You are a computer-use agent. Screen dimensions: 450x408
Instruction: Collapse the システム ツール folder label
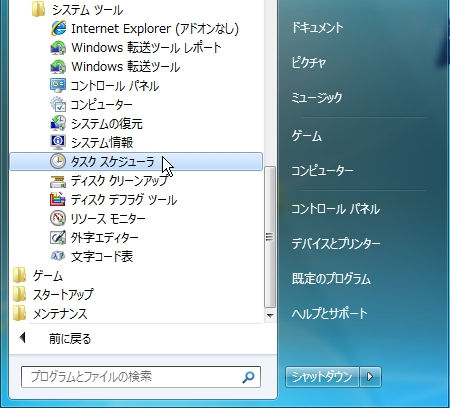click(87, 10)
